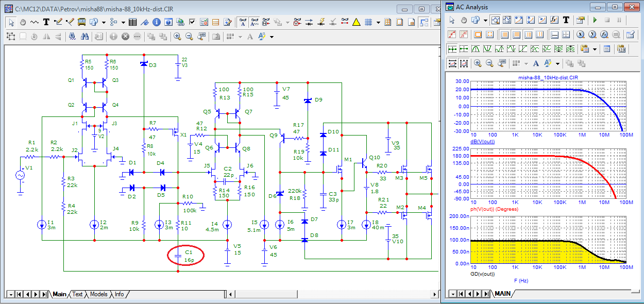Expand clipboard plot dropdown in AC Analysis

595,49
